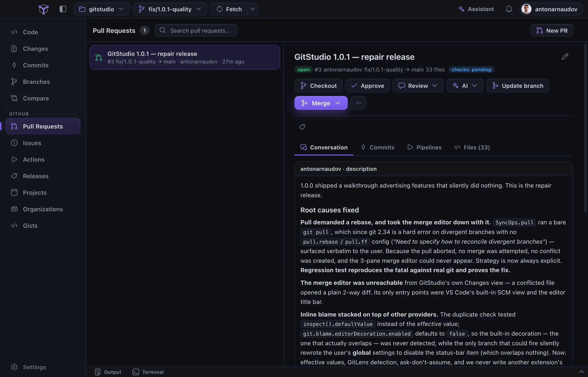Open the AI dropdown
The height and width of the screenshot is (377, 588).
click(x=465, y=86)
